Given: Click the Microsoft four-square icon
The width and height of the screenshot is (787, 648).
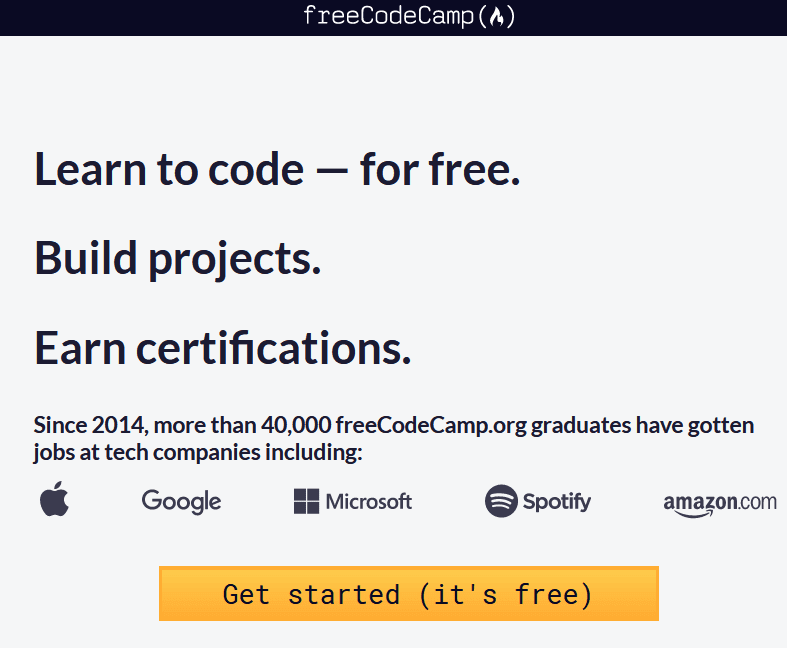Looking at the screenshot, I should pyautogui.click(x=306, y=501).
